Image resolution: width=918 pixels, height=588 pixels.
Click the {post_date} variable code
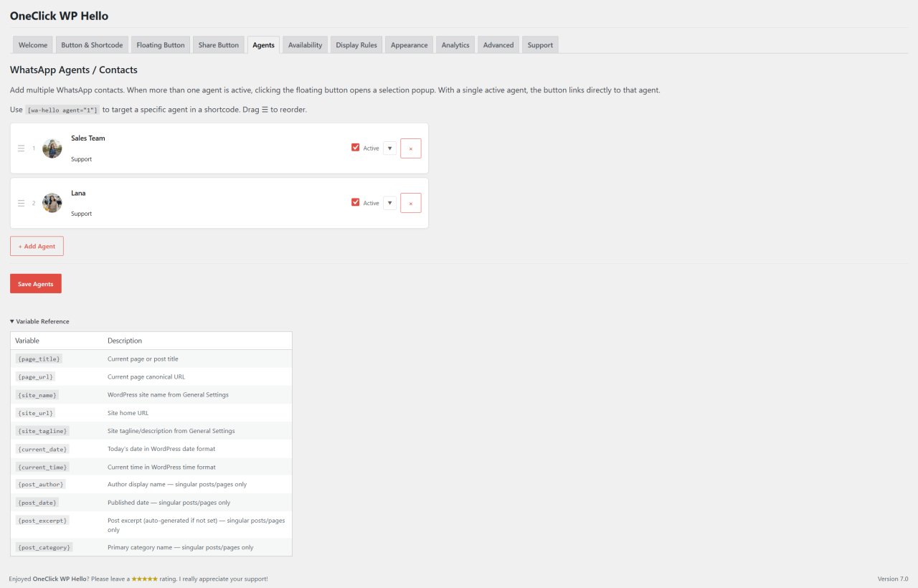[37, 503]
